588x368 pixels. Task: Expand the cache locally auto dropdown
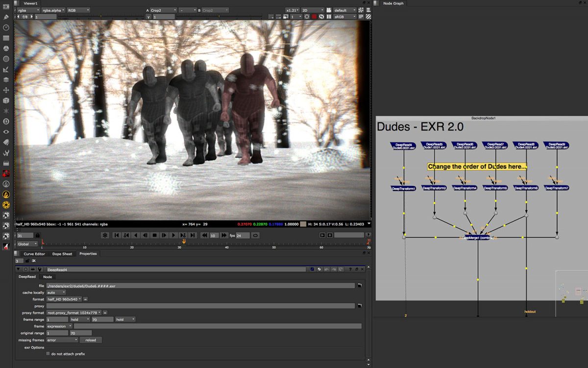(x=55, y=291)
